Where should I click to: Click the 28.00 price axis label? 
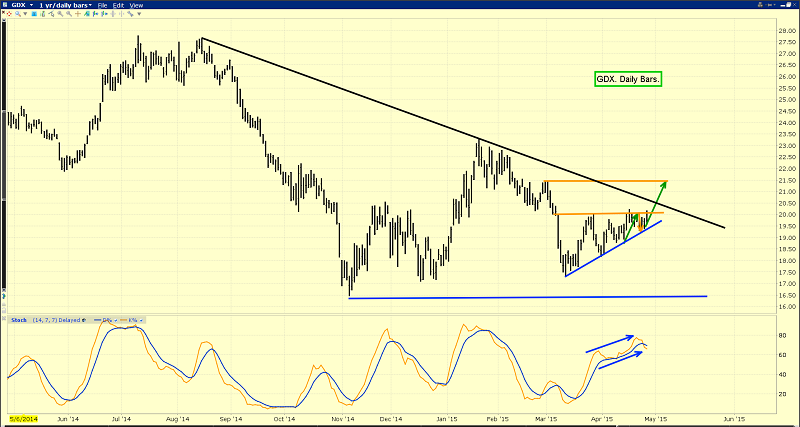(786, 31)
